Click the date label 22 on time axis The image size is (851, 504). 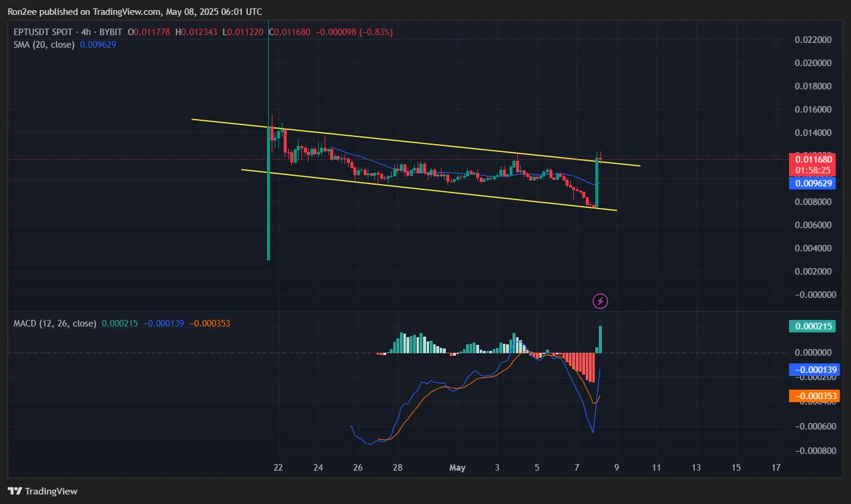(278, 468)
